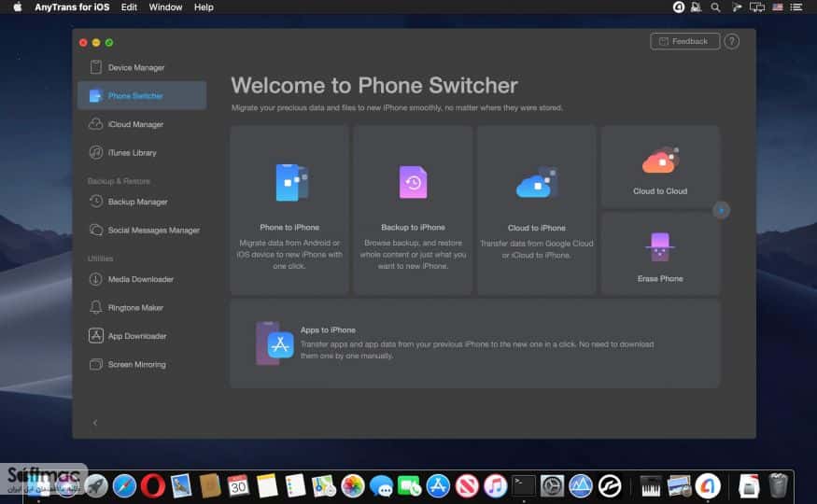Screen dimensions: 817x504
Task: Open AnyTrans app icon in the Dock
Action: pos(708,486)
